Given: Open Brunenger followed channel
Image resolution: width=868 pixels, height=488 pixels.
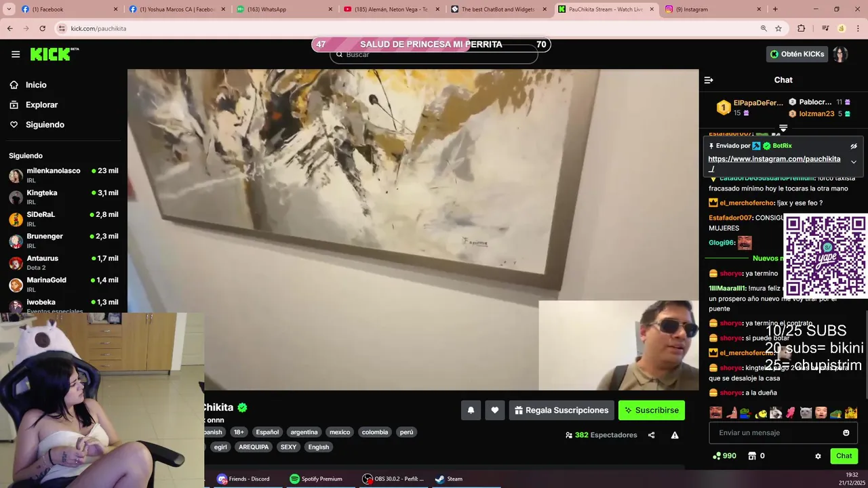Looking at the screenshot, I should (x=64, y=240).
